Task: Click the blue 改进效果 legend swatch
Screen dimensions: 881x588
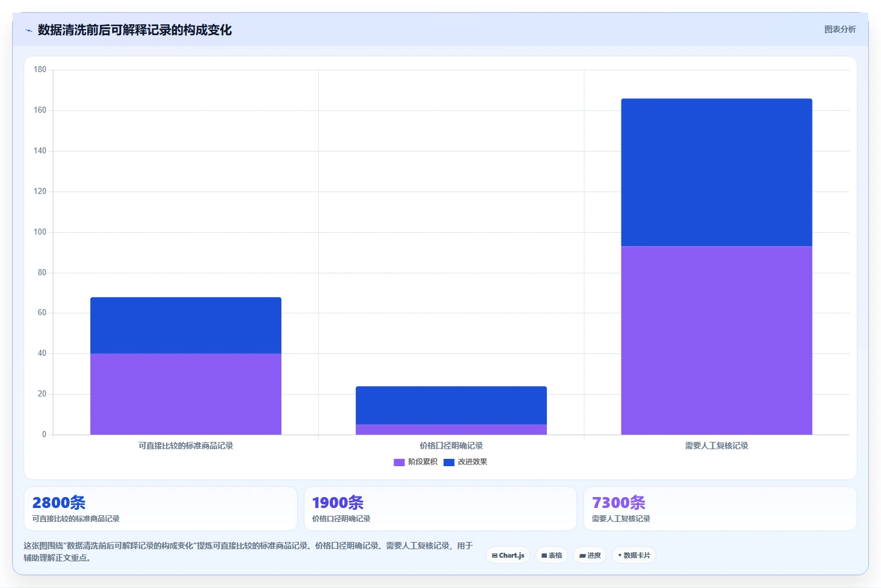Action: (x=449, y=463)
